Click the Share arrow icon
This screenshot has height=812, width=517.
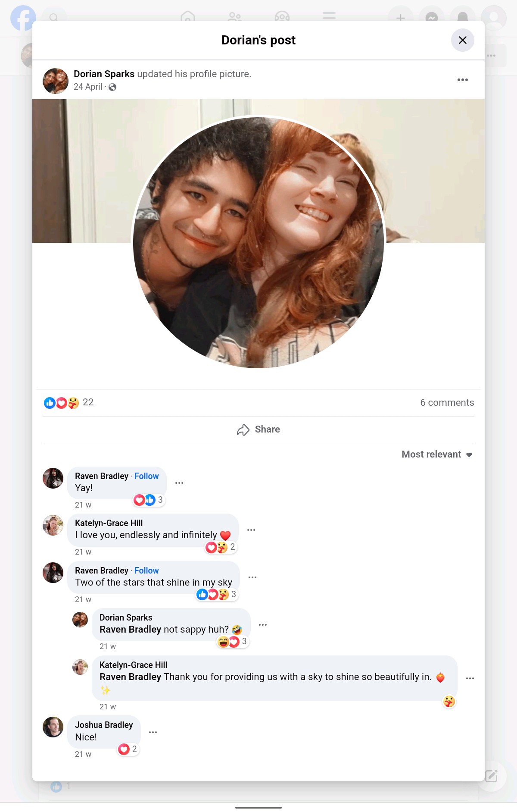[x=243, y=430]
